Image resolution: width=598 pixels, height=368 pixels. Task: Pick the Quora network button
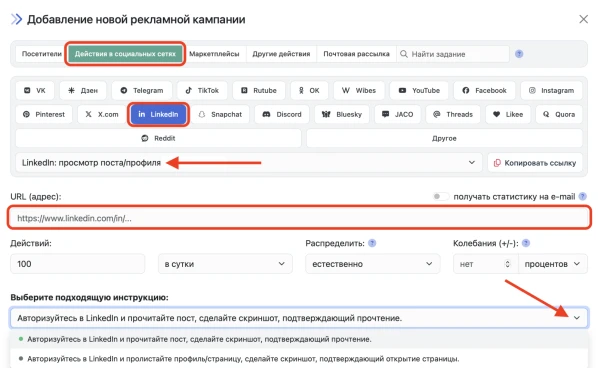click(x=559, y=114)
